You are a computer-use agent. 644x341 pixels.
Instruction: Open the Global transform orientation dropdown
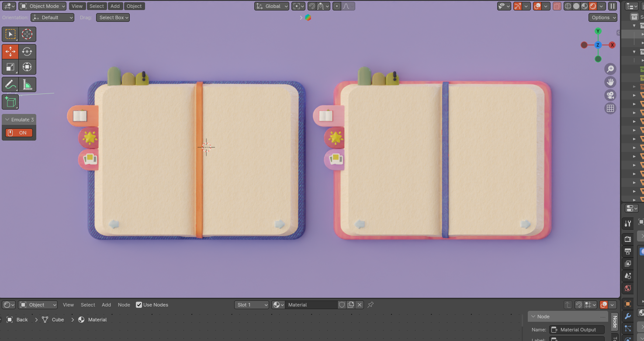272,6
